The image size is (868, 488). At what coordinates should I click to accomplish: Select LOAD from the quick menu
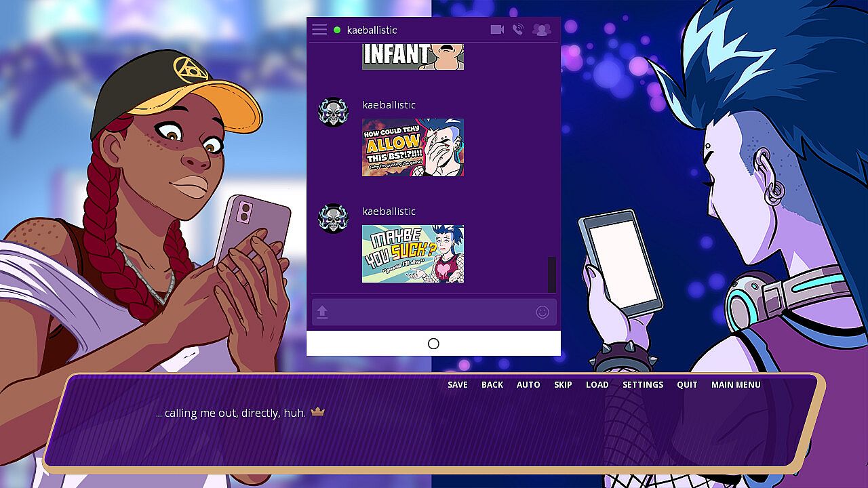[597, 384]
